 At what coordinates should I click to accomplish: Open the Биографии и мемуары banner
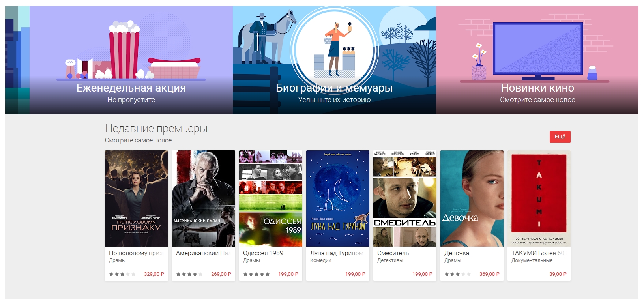tap(334, 60)
